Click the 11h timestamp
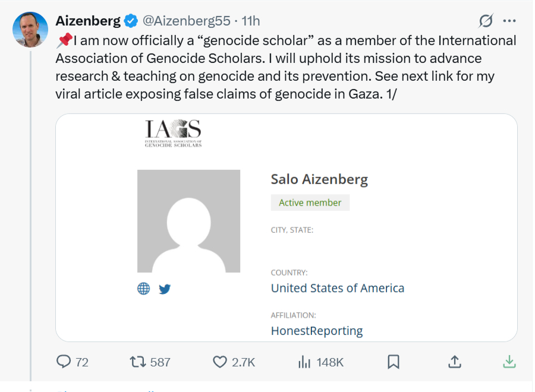This screenshot has width=535, height=392. [x=250, y=21]
